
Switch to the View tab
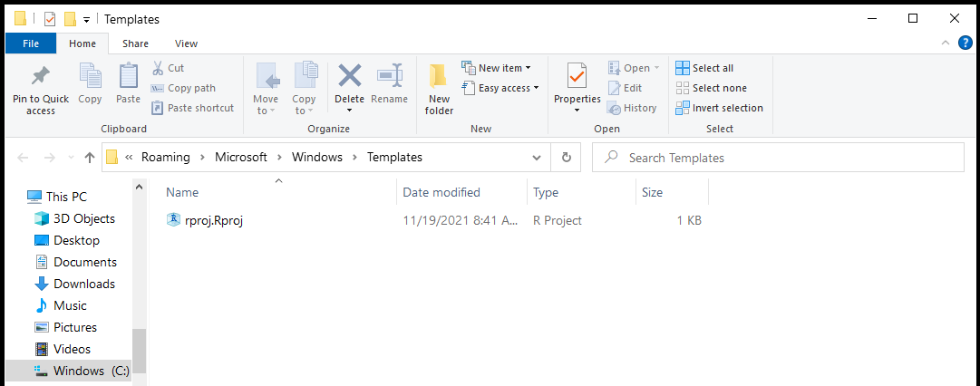point(186,43)
